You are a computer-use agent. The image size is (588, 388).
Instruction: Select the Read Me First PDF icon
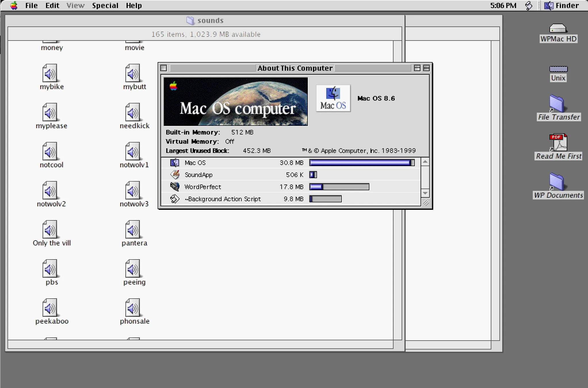tap(558, 143)
